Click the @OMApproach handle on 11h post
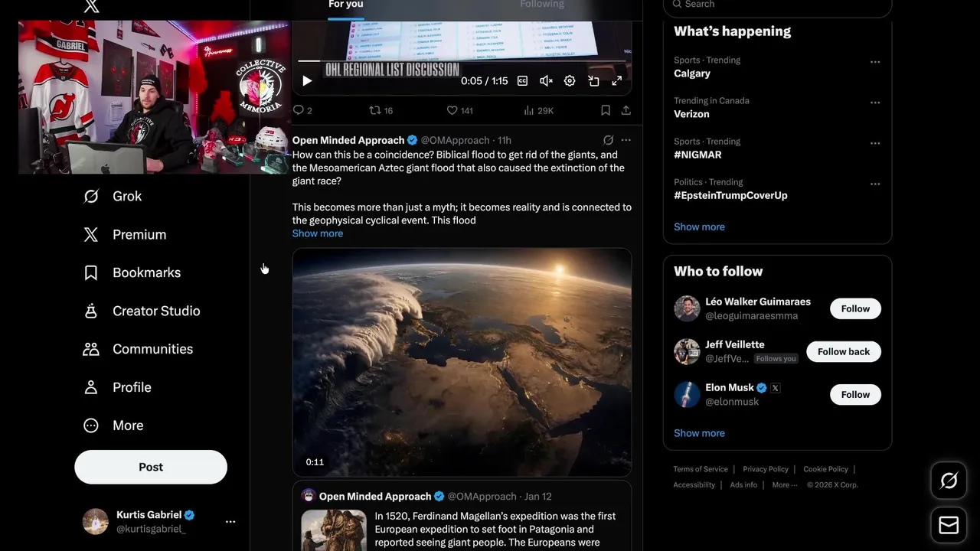 coord(455,140)
